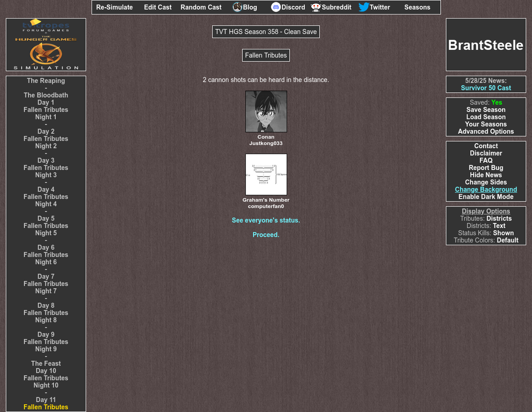Viewport: 532px width, 412px height.
Task: Click the BrantSteele logo banner
Action: pos(486,44)
